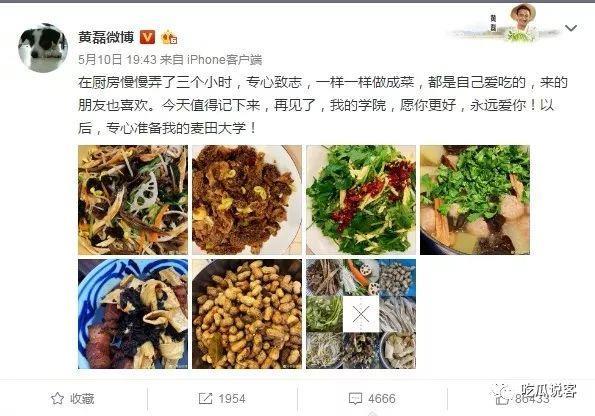Image resolution: width=595 pixels, height=416 pixels.
Task: Click the crown membership level badge
Action: point(169,37)
